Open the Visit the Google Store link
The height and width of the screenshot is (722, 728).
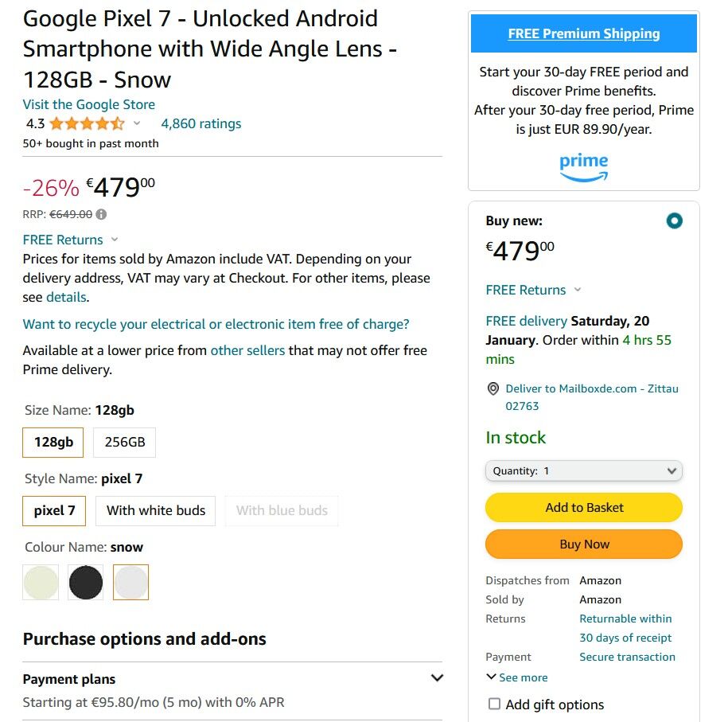88,104
